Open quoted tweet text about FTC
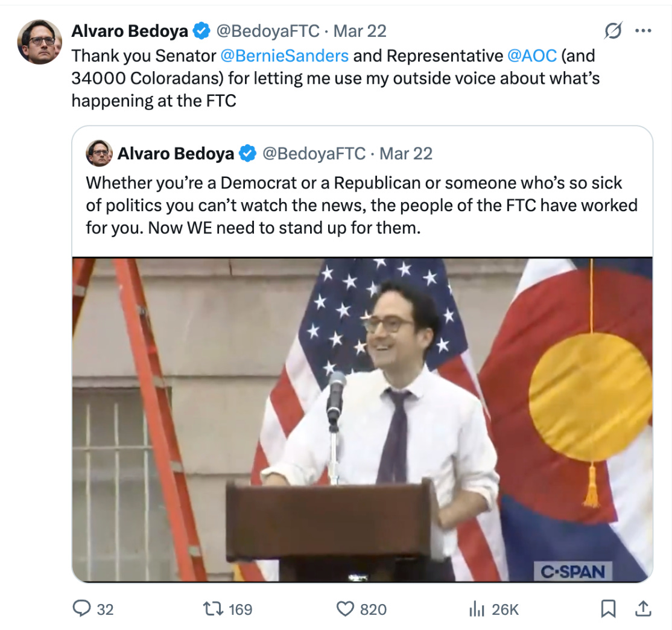Image resolution: width=672 pixels, height=630 pixels. (x=362, y=205)
